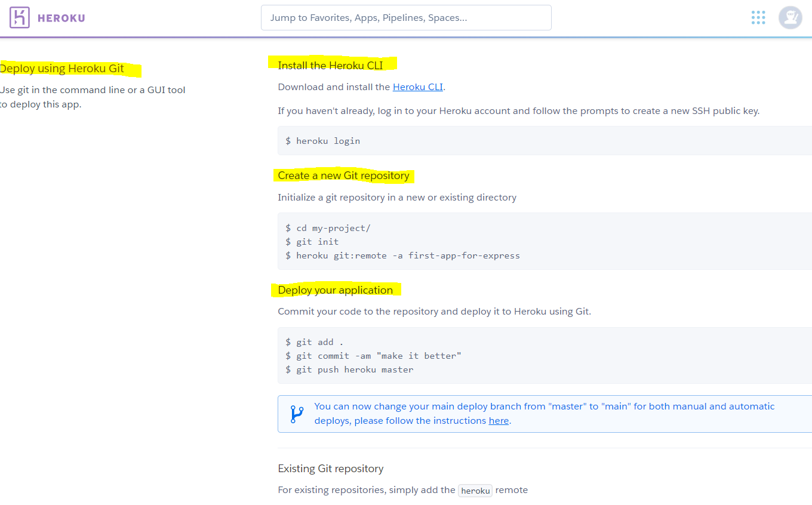Follow the 'here' instructions link
The height and width of the screenshot is (505, 812).
pos(499,420)
